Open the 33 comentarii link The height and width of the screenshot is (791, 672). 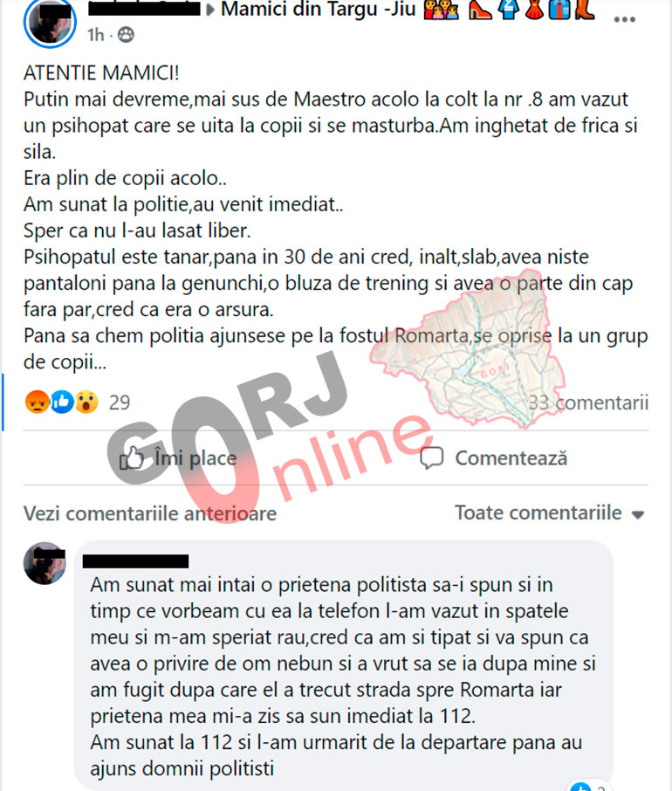pos(588,402)
